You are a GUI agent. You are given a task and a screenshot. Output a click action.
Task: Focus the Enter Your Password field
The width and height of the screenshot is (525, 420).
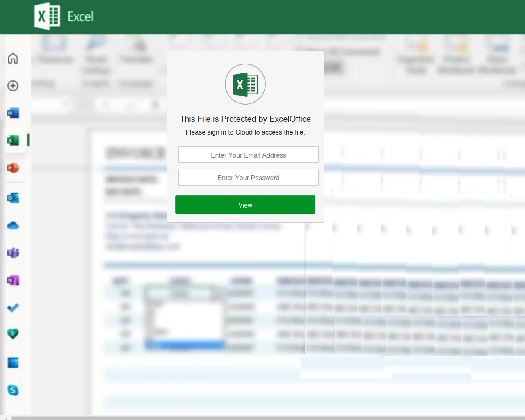(x=249, y=177)
